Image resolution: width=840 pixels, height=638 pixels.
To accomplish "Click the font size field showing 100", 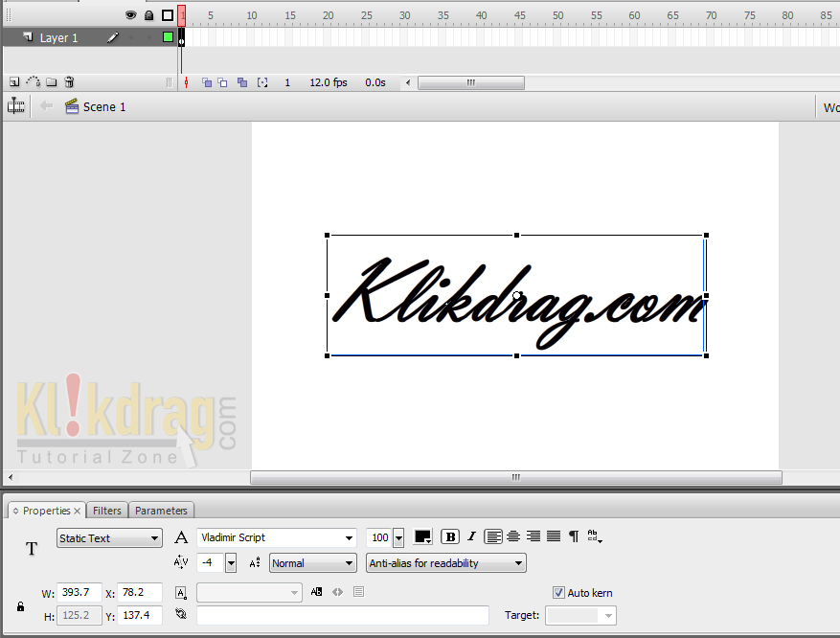I will coord(380,537).
